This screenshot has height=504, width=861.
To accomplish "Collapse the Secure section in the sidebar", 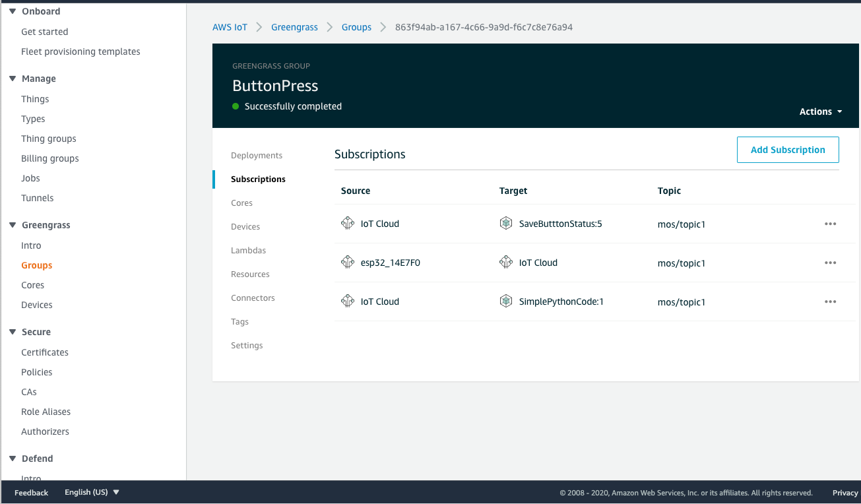I will click(x=11, y=332).
